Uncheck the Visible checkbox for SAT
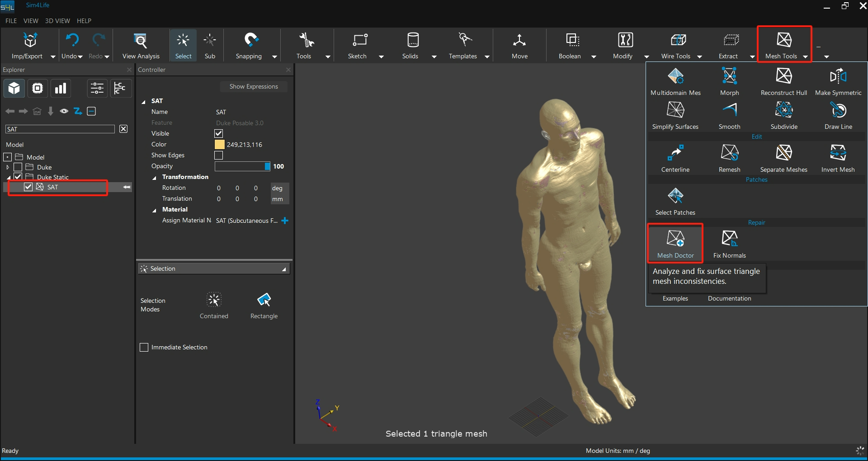This screenshot has height=461, width=868. [x=219, y=134]
